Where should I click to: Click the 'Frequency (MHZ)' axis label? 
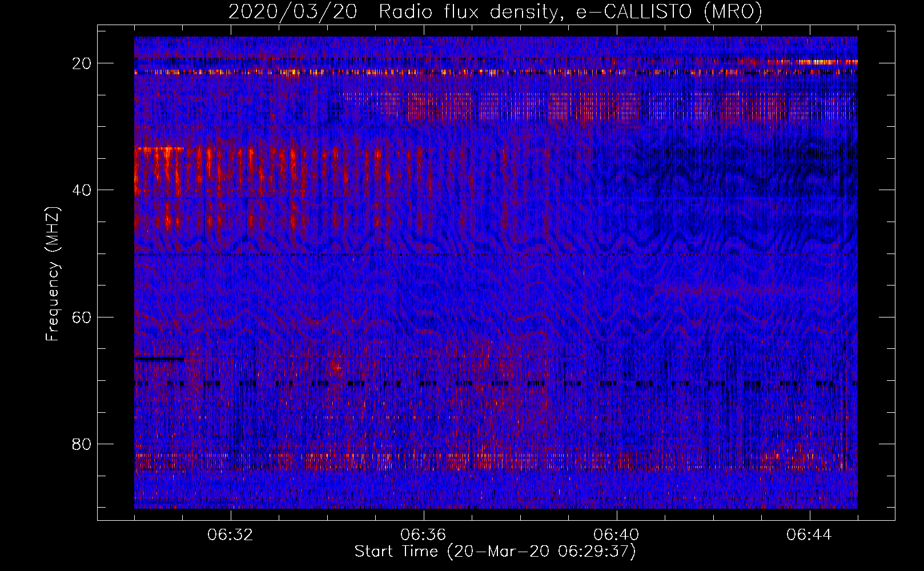coord(53,274)
